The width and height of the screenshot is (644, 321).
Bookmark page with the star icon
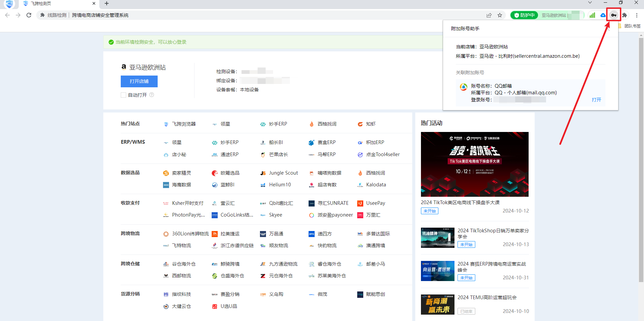pyautogui.click(x=500, y=15)
